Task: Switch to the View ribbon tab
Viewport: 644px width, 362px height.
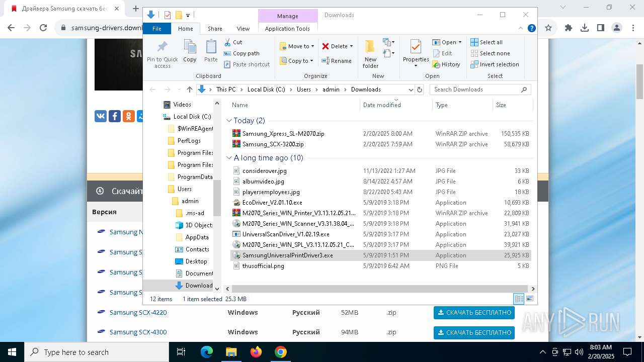Action: tap(243, 29)
